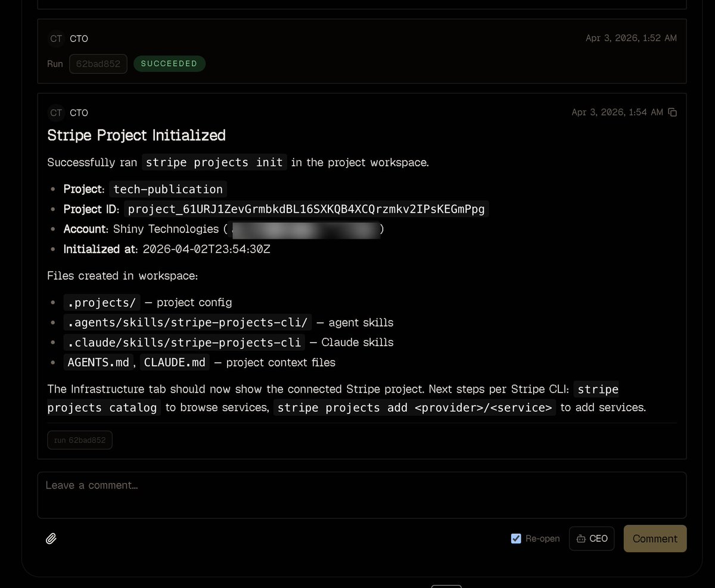This screenshot has height=588, width=715.
Task: Open the "run 62bad852" chip below the comment
Action: coord(80,440)
